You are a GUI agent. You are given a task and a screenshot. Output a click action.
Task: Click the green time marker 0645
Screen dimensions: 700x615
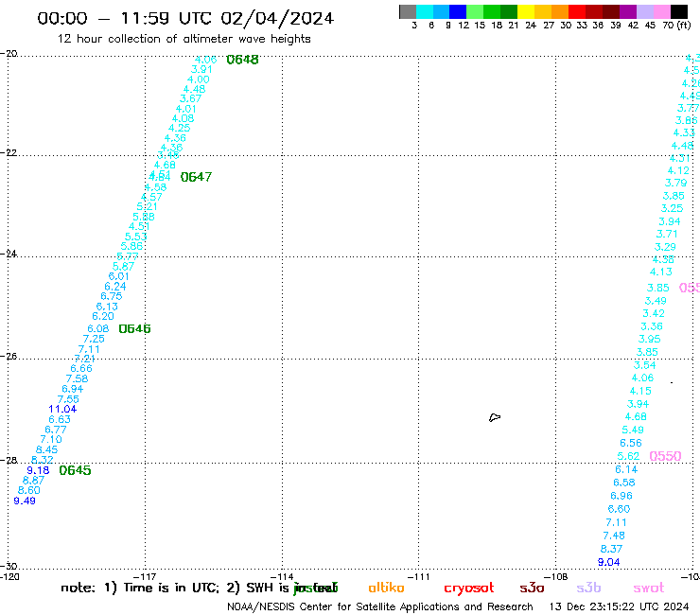(x=75, y=470)
